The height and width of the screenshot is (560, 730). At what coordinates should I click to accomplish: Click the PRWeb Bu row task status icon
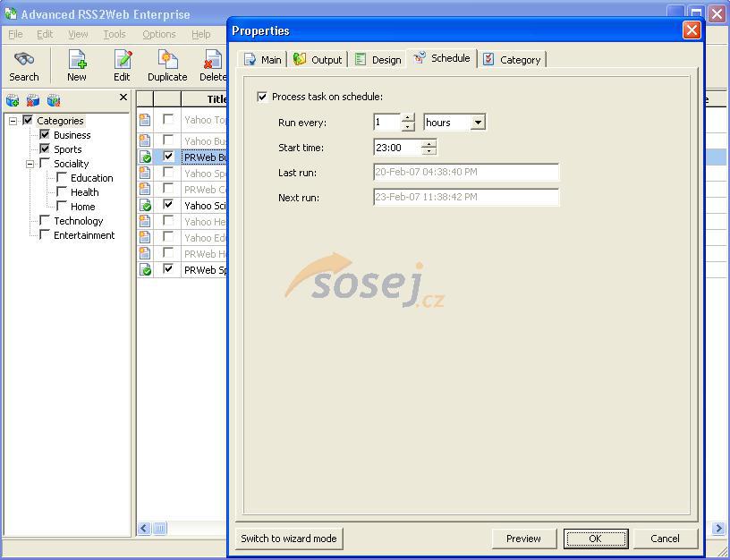tap(145, 157)
